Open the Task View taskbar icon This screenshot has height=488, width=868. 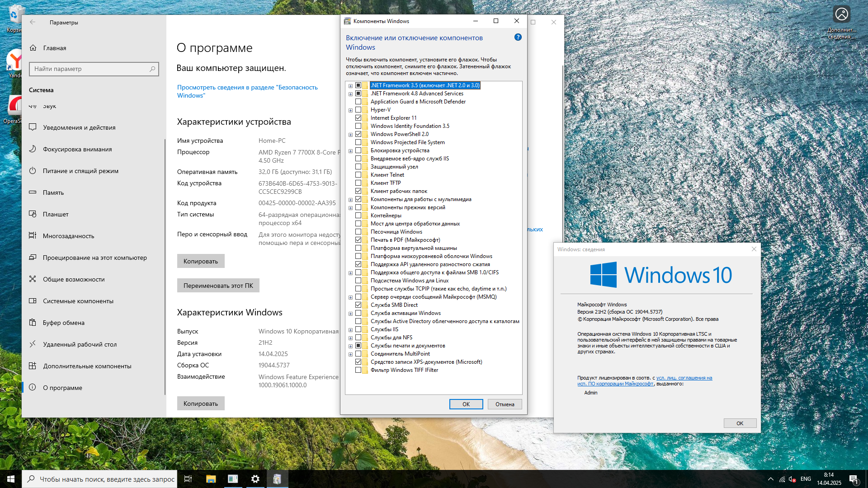coord(188,479)
